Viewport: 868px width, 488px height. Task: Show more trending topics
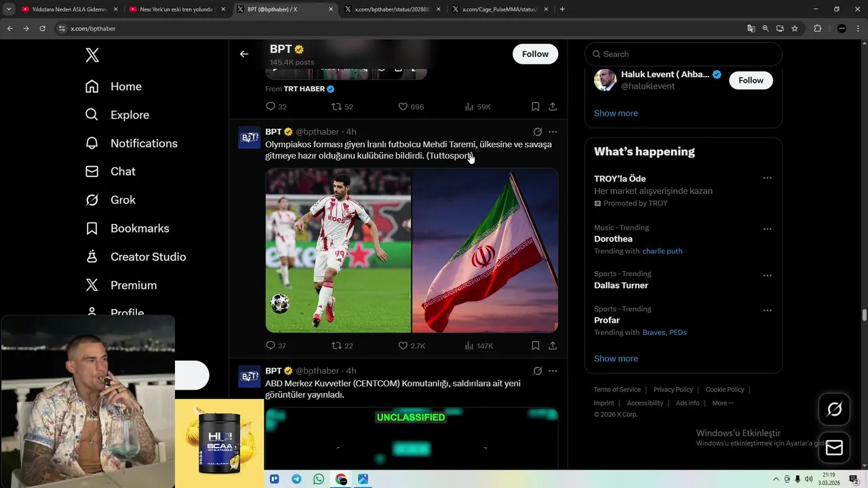click(616, 359)
